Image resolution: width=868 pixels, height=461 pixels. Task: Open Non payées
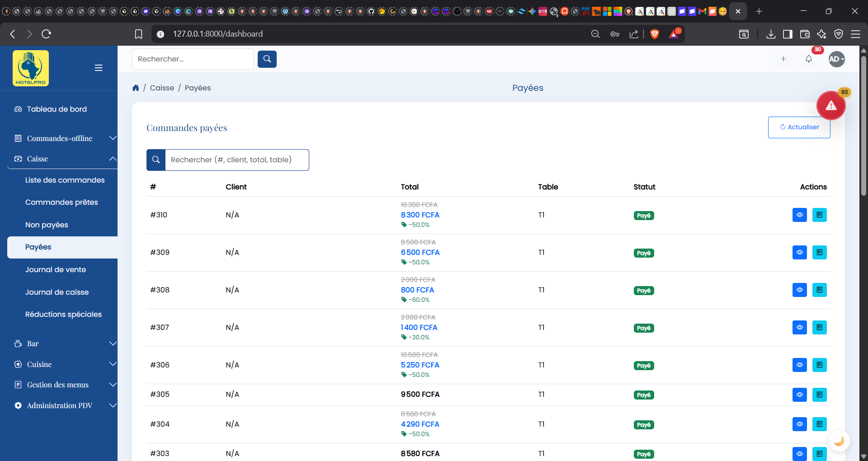tap(47, 225)
